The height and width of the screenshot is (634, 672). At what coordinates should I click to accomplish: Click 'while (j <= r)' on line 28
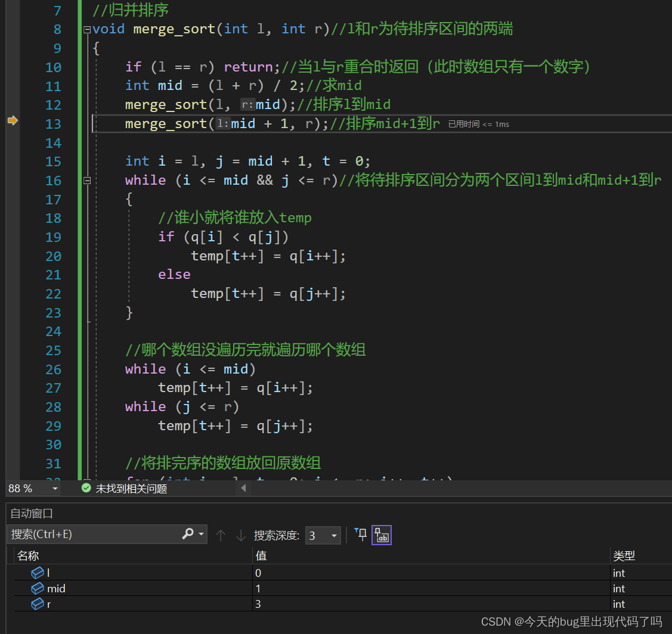[x=182, y=406]
